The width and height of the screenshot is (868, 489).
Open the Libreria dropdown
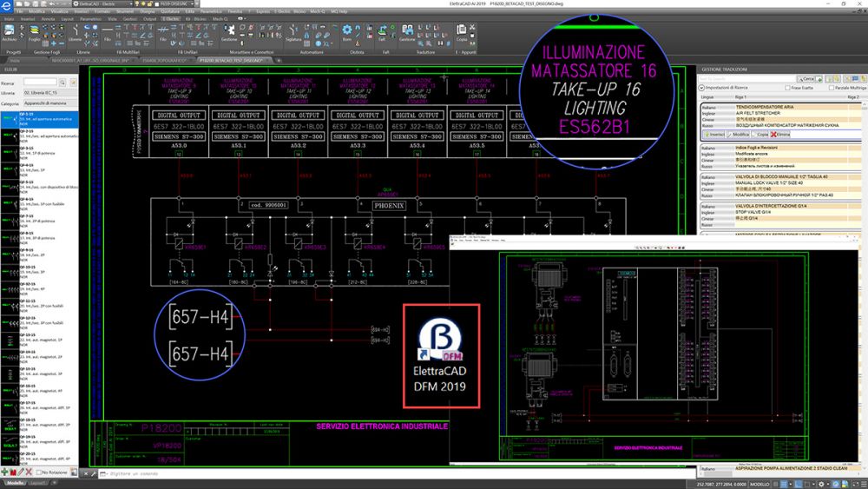click(49, 93)
